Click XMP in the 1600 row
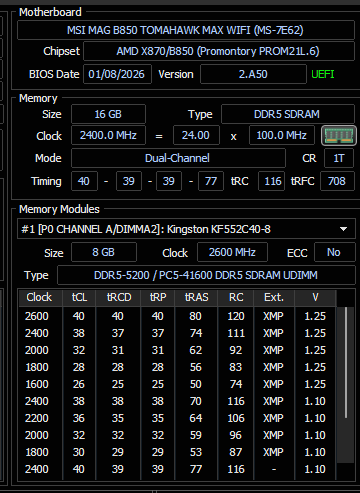 [x=273, y=384]
